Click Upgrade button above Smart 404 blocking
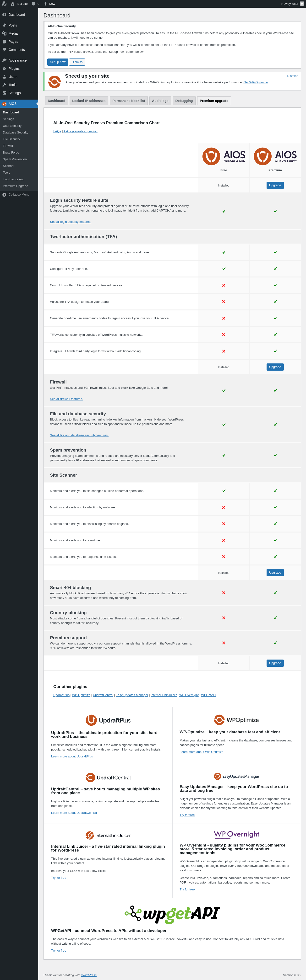This screenshot has width=306, height=980. (x=275, y=573)
